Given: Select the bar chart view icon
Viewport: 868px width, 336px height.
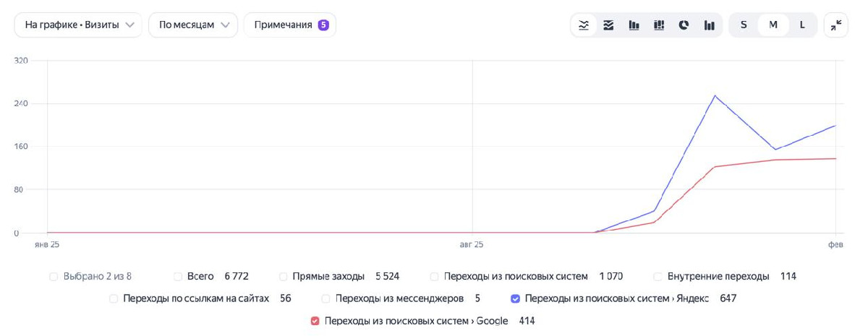Looking at the screenshot, I should 634,25.
